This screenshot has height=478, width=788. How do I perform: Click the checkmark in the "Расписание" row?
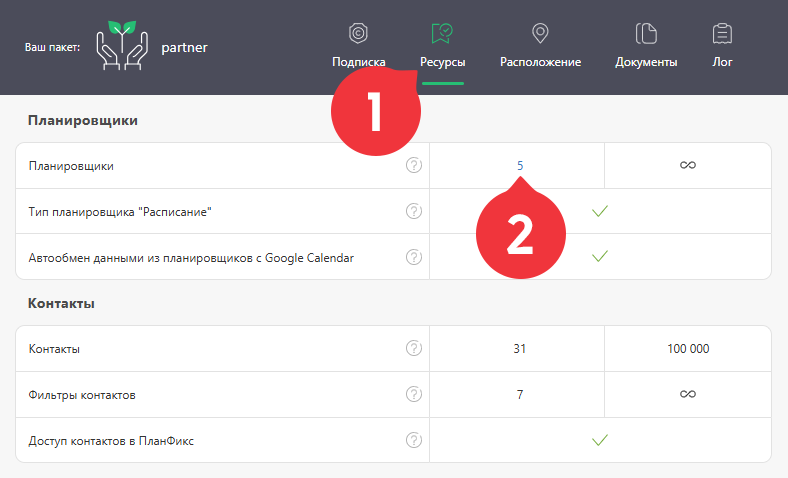[x=600, y=211]
